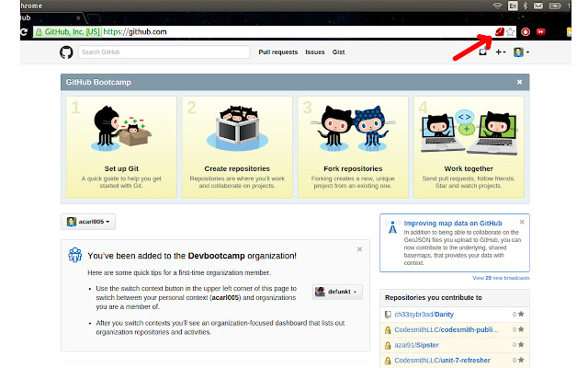Click the organization people icon in notice
The image size is (588, 368).
(x=75, y=255)
